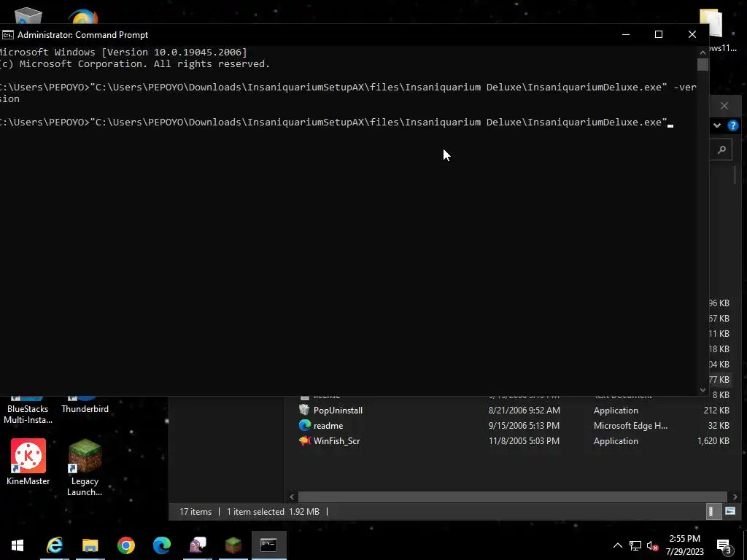Screen dimensions: 747x560
Task: Show hidden system tray icons
Action: tap(617, 545)
